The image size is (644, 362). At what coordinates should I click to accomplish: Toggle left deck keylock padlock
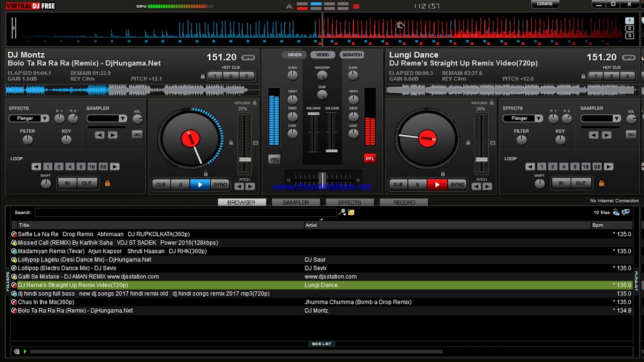[x=255, y=103]
